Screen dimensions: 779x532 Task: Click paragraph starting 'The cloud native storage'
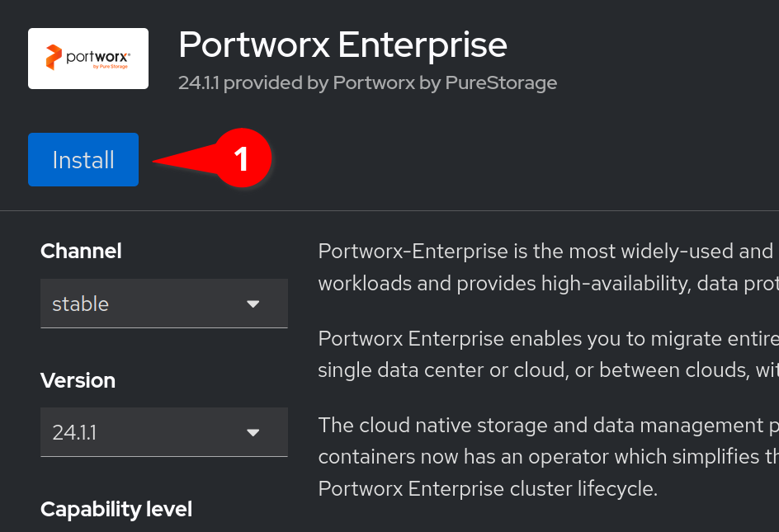click(545, 441)
